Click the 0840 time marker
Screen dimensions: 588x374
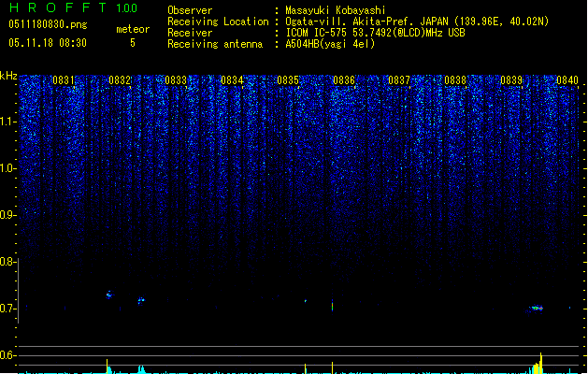click(567, 80)
